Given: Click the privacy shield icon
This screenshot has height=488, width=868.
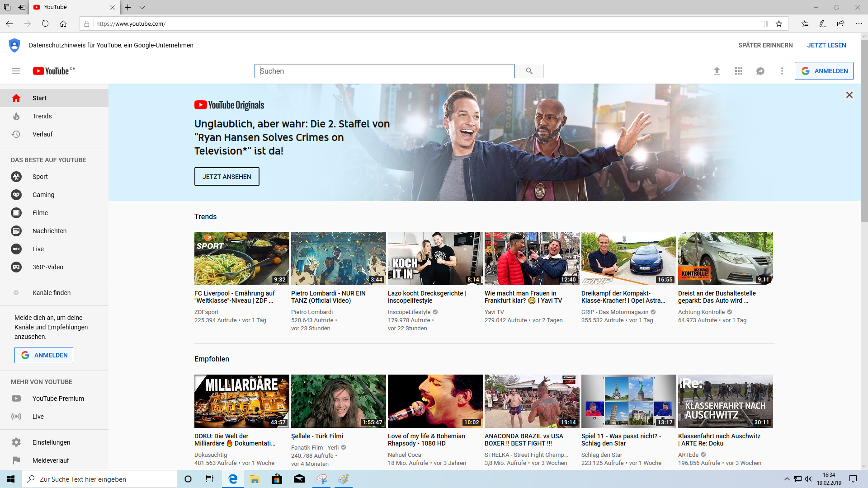Looking at the screenshot, I should (x=14, y=45).
